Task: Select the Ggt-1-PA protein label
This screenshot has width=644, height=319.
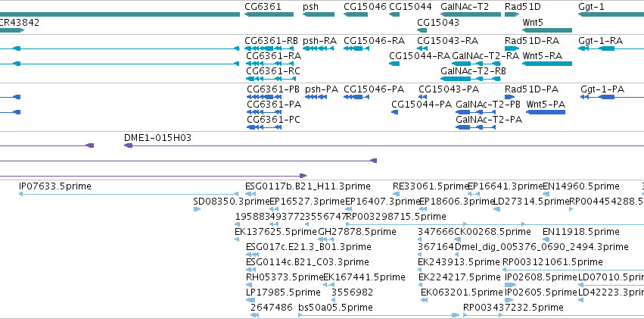Action: pyautogui.click(x=602, y=89)
